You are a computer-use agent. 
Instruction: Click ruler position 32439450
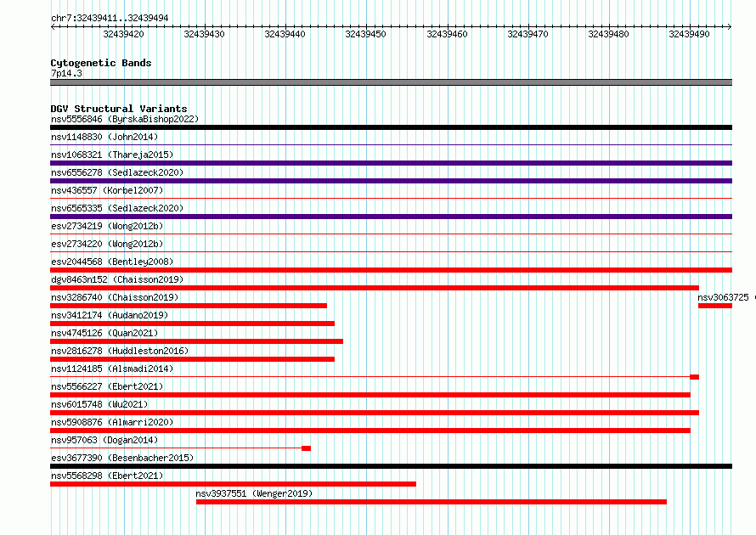365,34
